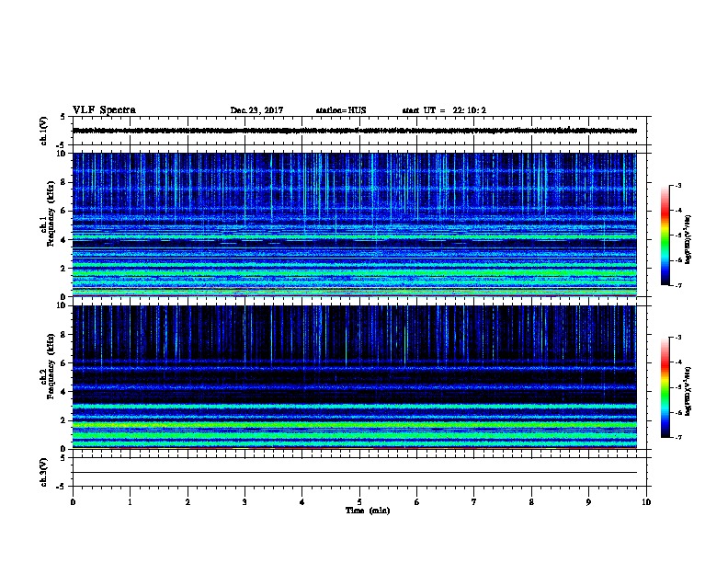Viewport: 728px width, 563px height.
Task: Click the "VLF Spectra" plot title
Action: (104, 110)
